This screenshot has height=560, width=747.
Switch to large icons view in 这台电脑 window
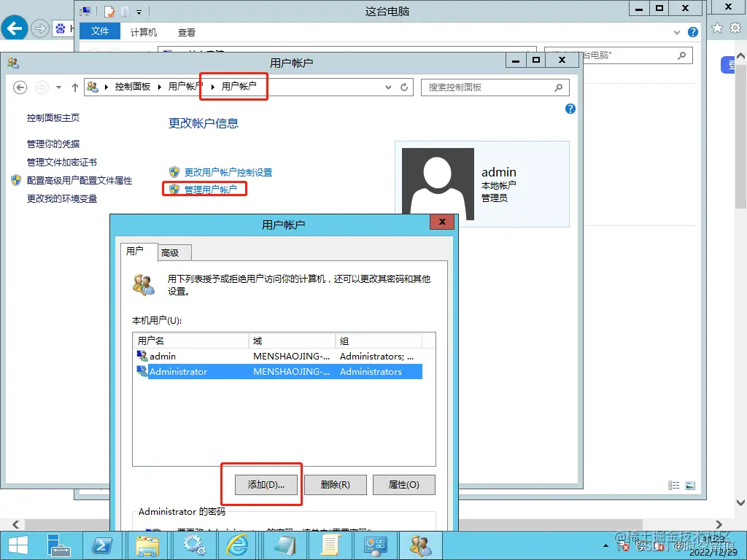coord(690,485)
